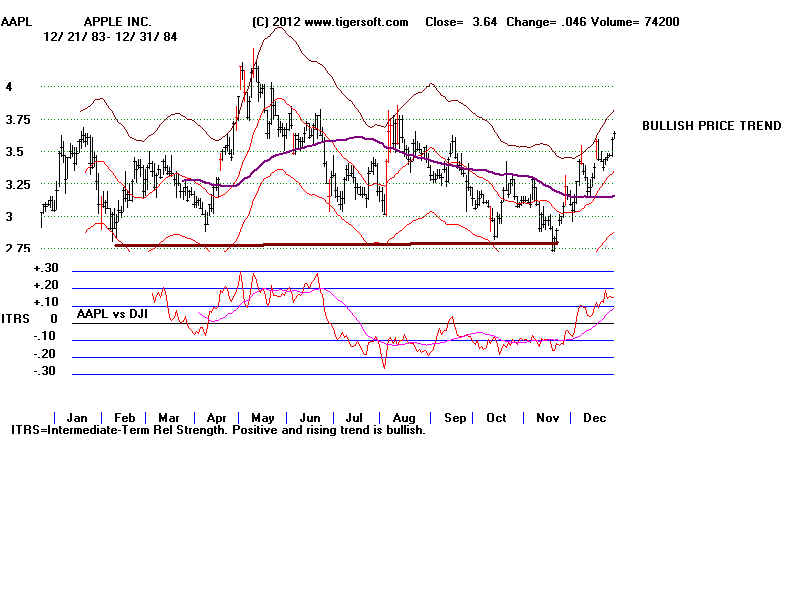Jump to the Jan month marker
This screenshot has width=800, height=600.
(77, 417)
